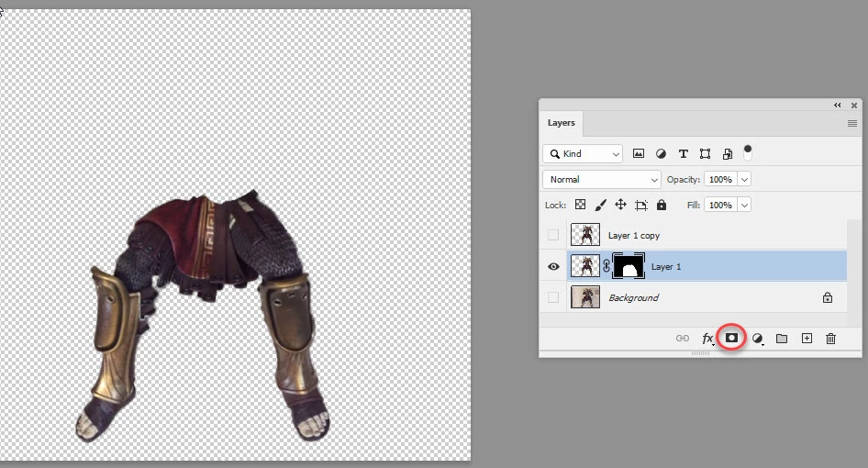Click Link layers icon at panel bottom
The width and height of the screenshot is (868, 468).
pyautogui.click(x=683, y=339)
